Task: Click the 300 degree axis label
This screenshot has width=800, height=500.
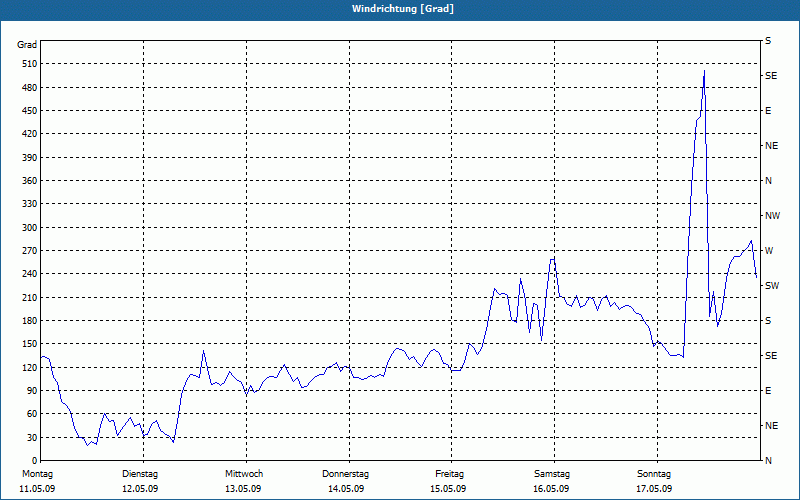Action: (30, 228)
